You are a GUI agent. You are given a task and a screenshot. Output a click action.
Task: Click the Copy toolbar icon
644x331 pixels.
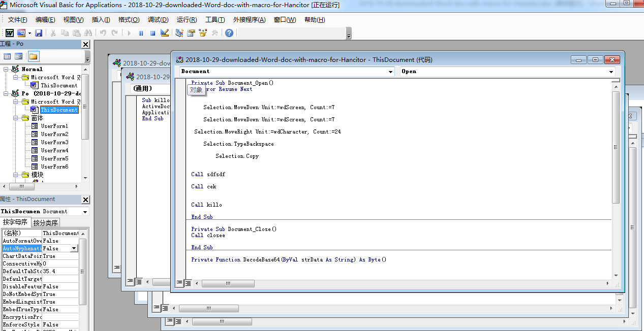click(65, 33)
